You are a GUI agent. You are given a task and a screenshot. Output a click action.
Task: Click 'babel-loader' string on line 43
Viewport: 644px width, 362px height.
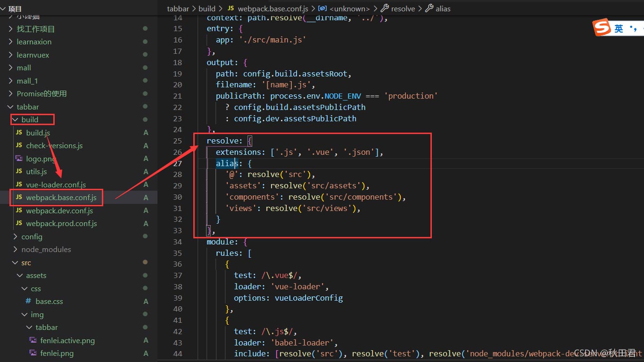(x=302, y=343)
